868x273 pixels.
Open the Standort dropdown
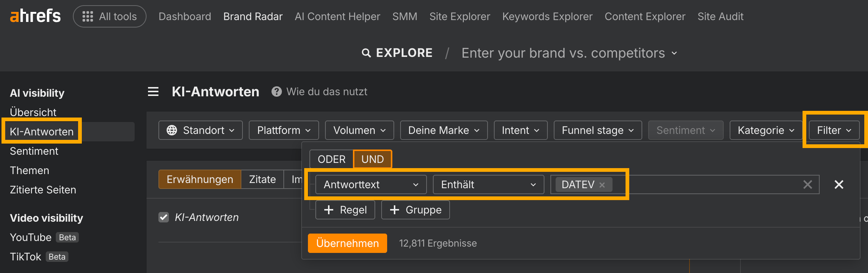tap(200, 130)
